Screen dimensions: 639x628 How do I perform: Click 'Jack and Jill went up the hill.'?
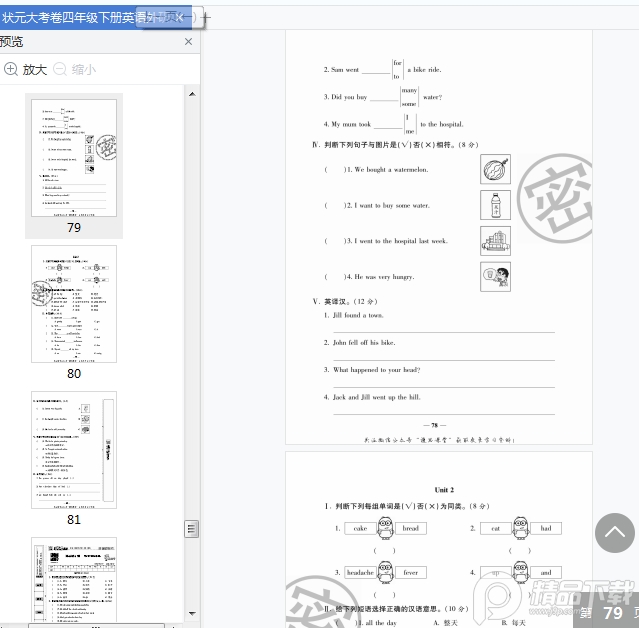(376, 397)
